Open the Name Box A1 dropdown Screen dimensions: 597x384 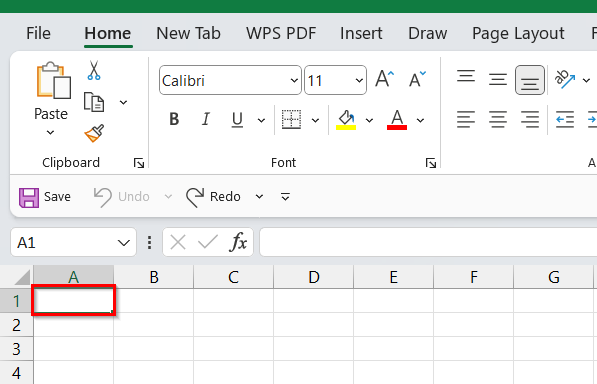tap(124, 243)
